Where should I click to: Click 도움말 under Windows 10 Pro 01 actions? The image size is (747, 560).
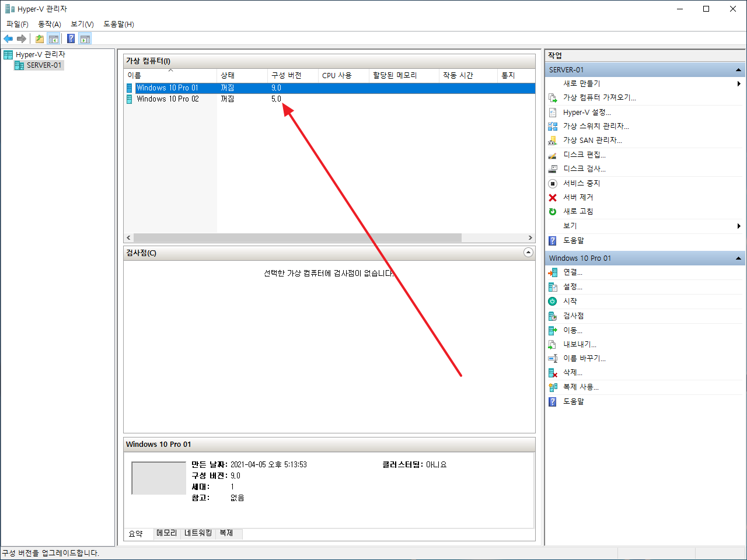pyautogui.click(x=574, y=401)
